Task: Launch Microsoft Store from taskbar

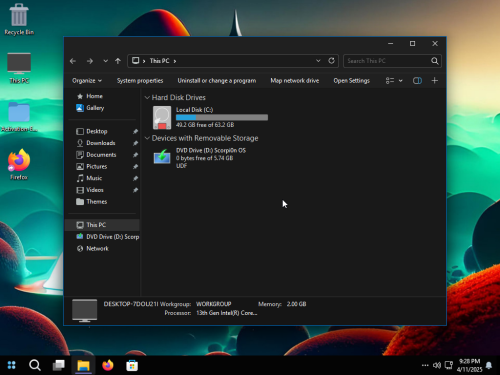Action: click(132, 365)
